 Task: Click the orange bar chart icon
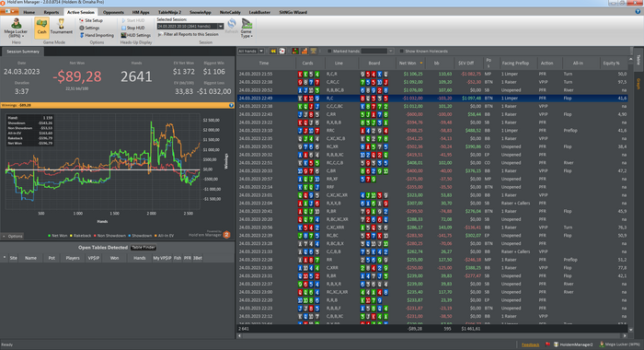pyautogui.click(x=305, y=51)
